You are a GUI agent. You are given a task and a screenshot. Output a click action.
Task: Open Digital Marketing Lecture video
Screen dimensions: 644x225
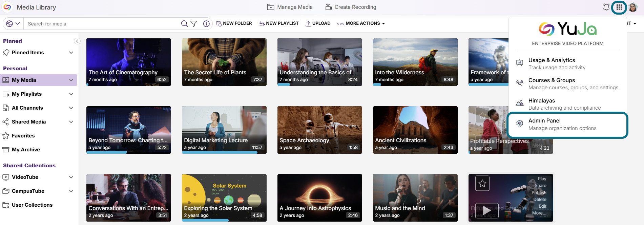(224, 130)
